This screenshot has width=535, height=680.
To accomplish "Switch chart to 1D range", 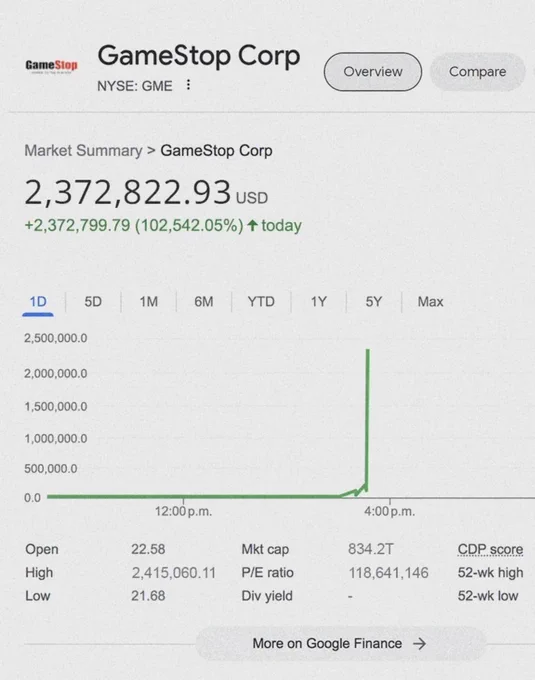I will pos(38,302).
